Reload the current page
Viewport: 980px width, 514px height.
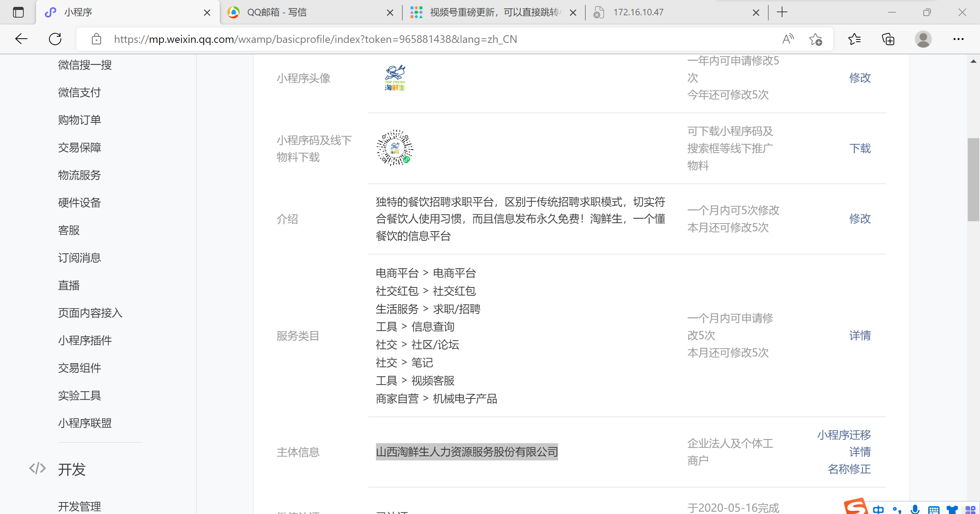click(x=55, y=39)
